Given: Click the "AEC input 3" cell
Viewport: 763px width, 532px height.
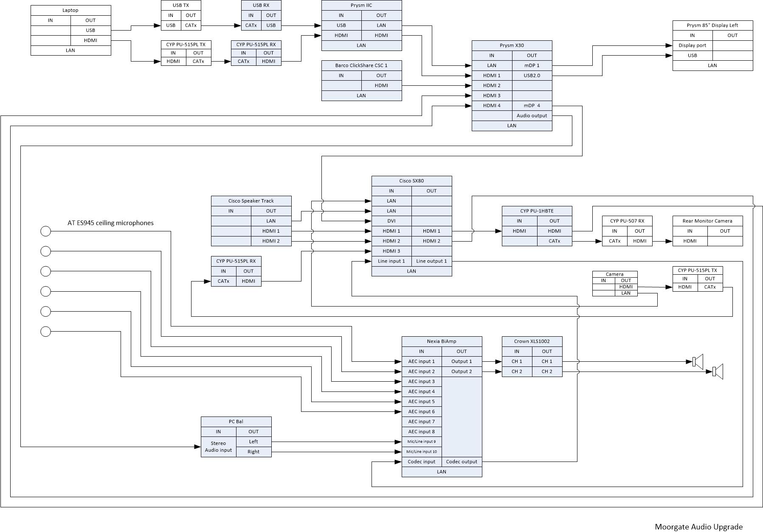Looking at the screenshot, I should [422, 382].
